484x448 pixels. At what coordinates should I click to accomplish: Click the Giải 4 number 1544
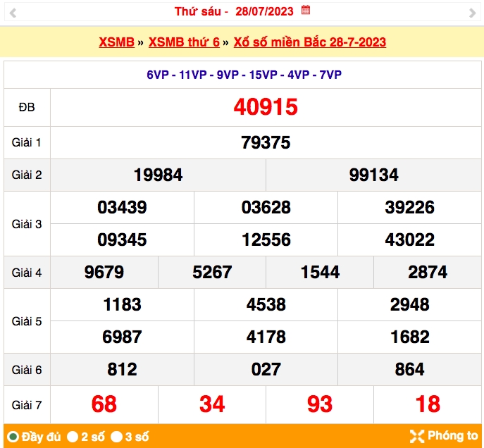click(320, 272)
